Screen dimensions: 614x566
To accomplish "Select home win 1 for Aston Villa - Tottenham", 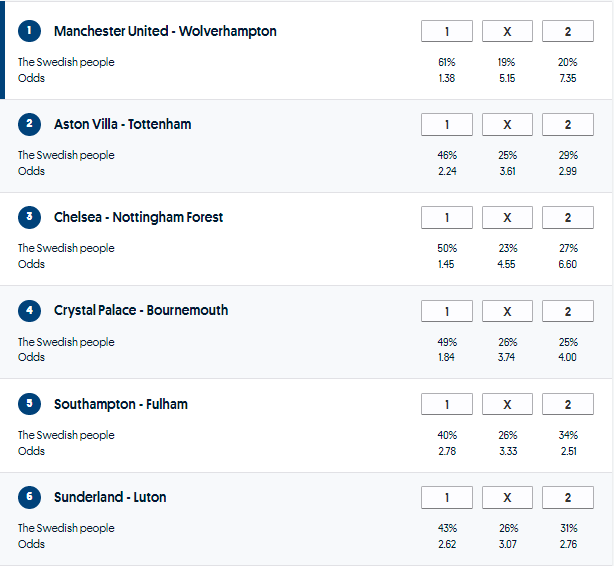I will (447, 125).
